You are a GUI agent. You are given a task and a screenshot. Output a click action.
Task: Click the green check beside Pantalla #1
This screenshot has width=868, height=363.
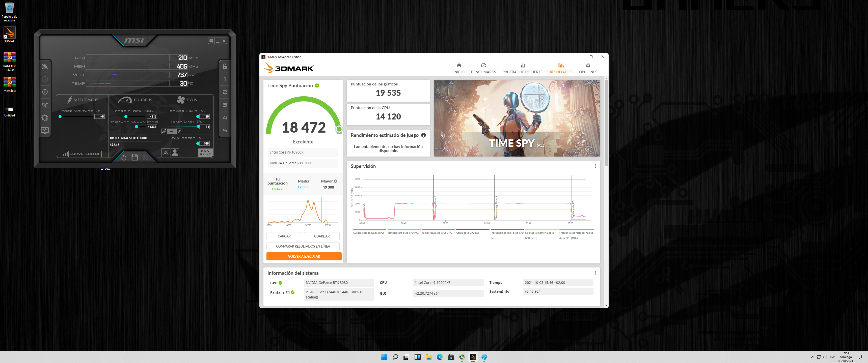293,292
